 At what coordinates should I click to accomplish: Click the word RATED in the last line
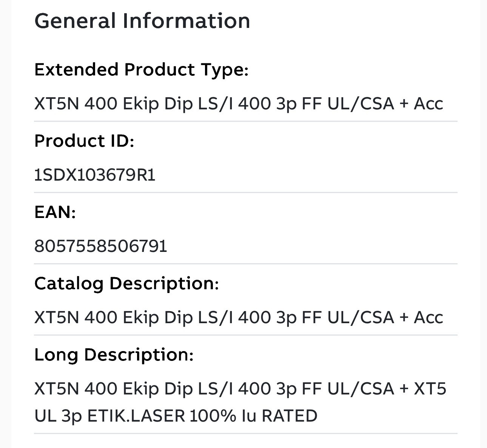tap(290, 416)
